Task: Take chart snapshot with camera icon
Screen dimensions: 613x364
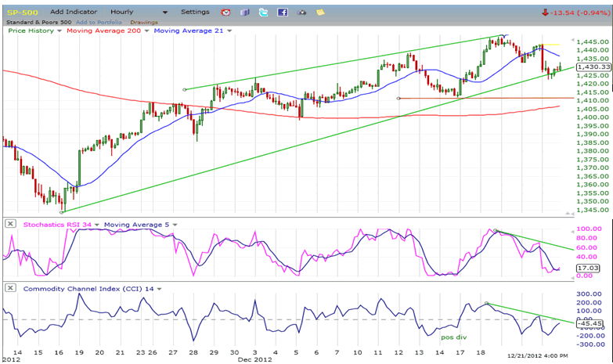Action: click(301, 13)
